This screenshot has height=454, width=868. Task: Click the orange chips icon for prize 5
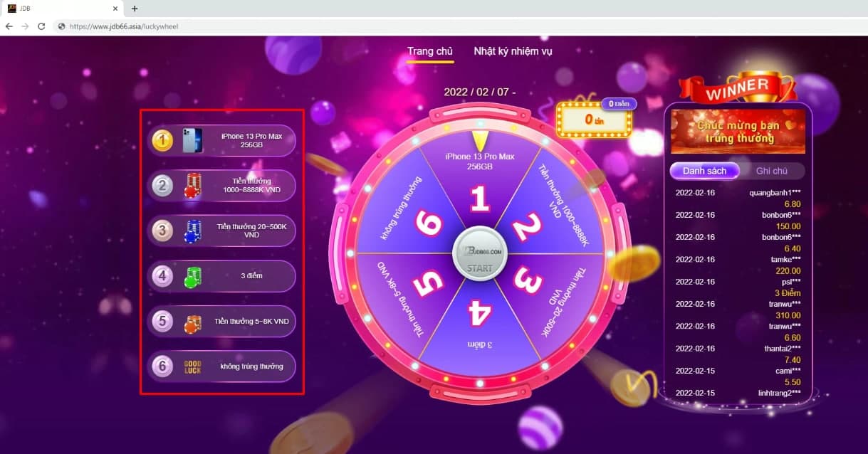[x=192, y=322]
